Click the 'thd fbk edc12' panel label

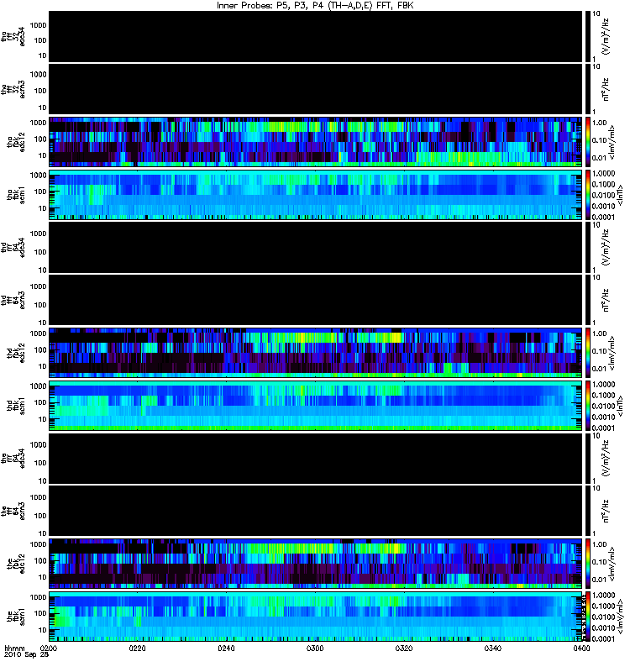(16, 353)
